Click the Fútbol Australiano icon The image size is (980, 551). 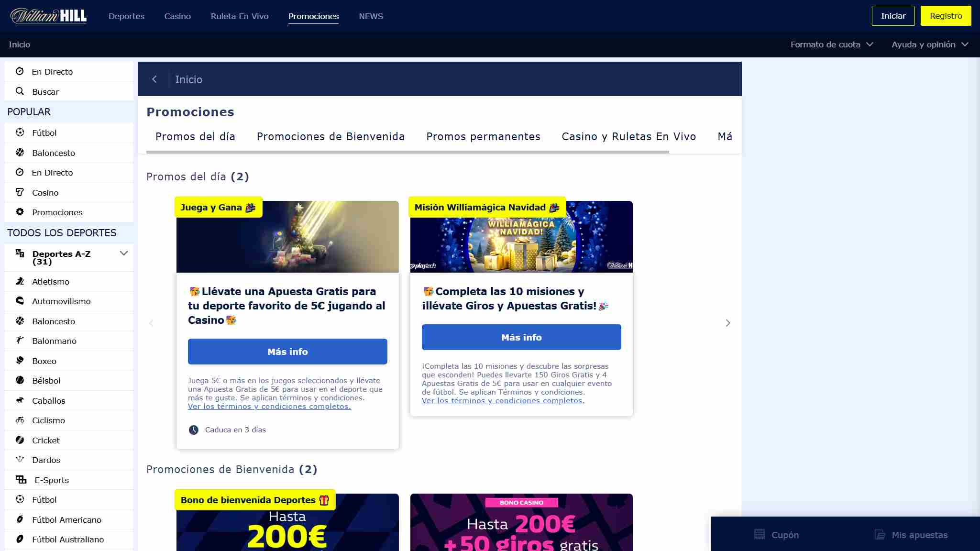click(x=20, y=539)
